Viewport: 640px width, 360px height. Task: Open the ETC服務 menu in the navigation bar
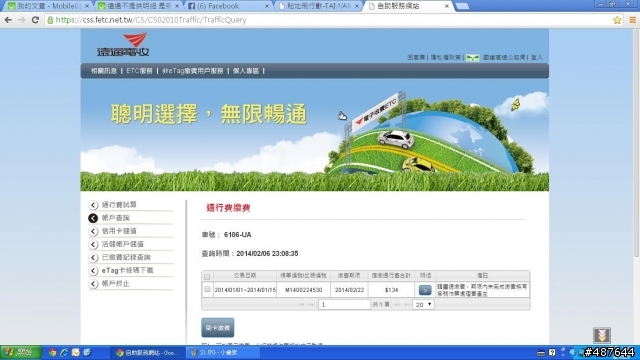tap(139, 71)
